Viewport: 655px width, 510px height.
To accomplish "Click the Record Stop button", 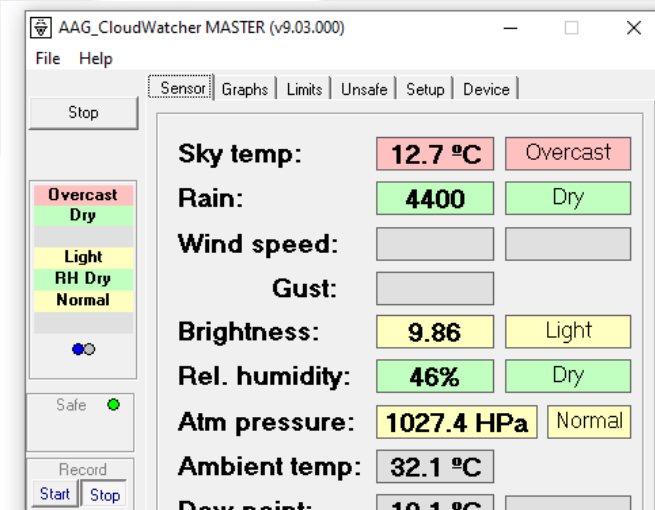I will tap(105, 495).
